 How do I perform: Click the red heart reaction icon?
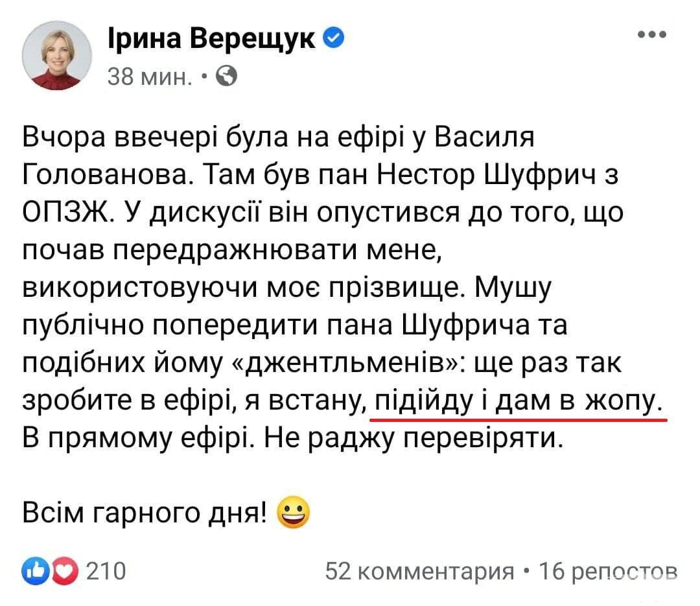click(x=65, y=571)
